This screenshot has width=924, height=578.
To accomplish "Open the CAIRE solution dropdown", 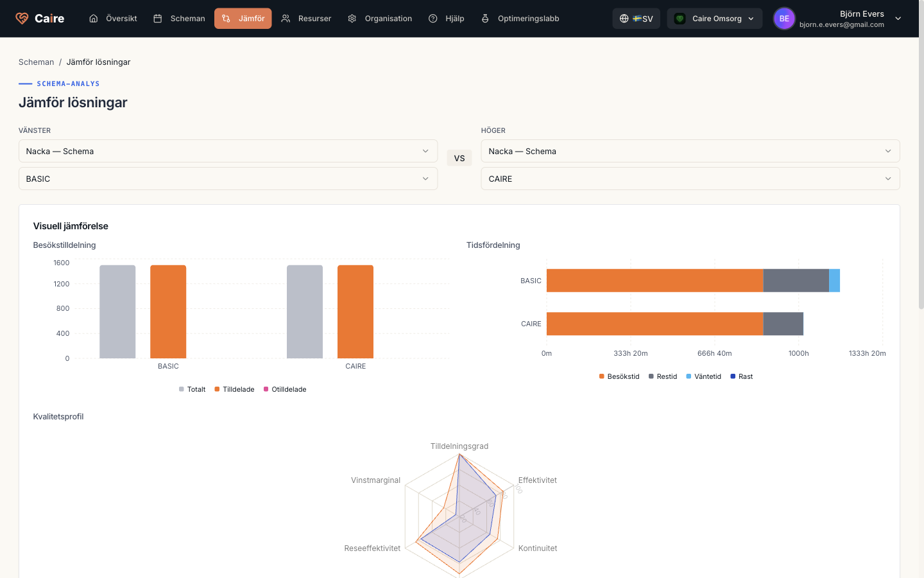I will [690, 179].
